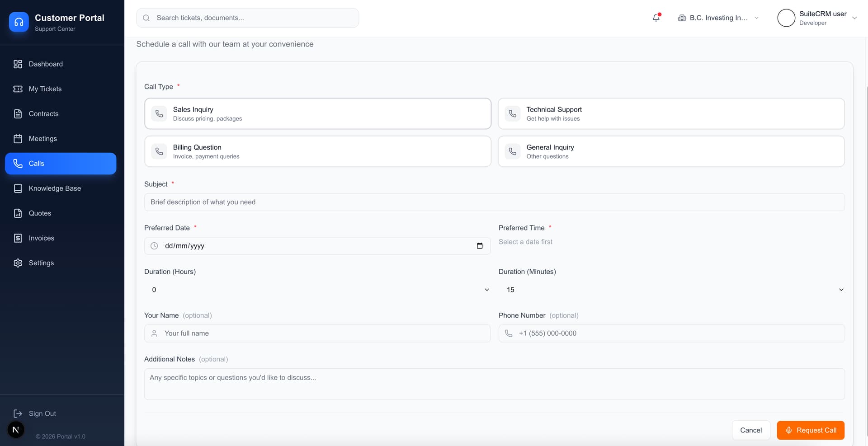The image size is (868, 446).
Task: Choose Technical Support call type
Action: coord(671,114)
